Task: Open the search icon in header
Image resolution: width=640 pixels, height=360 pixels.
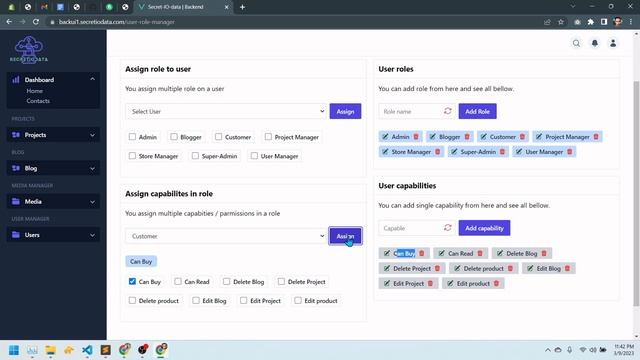Action: 576,43
